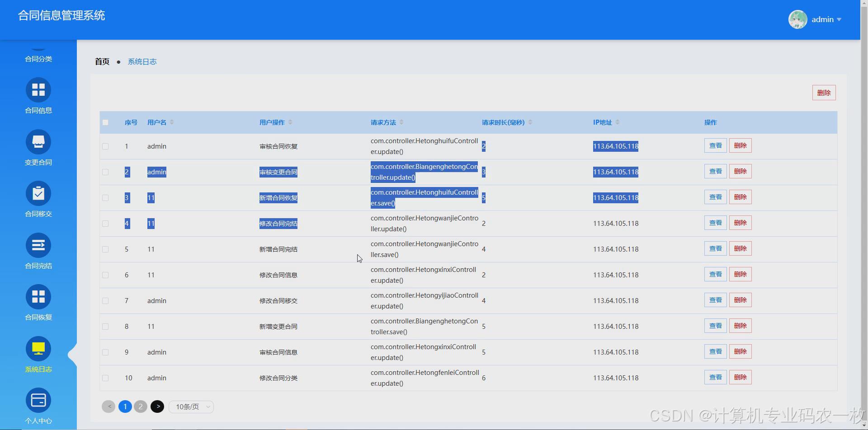
Task: Click the top-right batch 删除 button
Action: 824,93
